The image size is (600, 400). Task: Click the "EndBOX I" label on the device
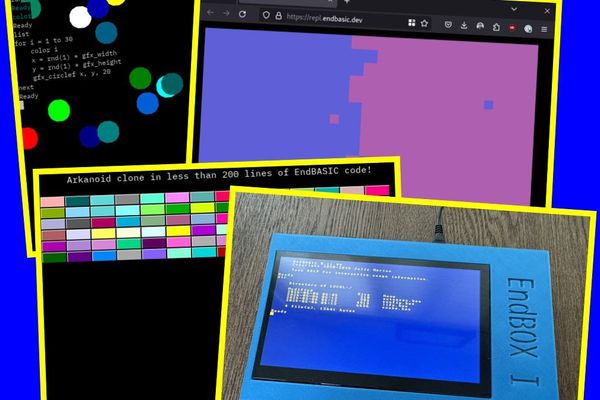tap(523, 331)
